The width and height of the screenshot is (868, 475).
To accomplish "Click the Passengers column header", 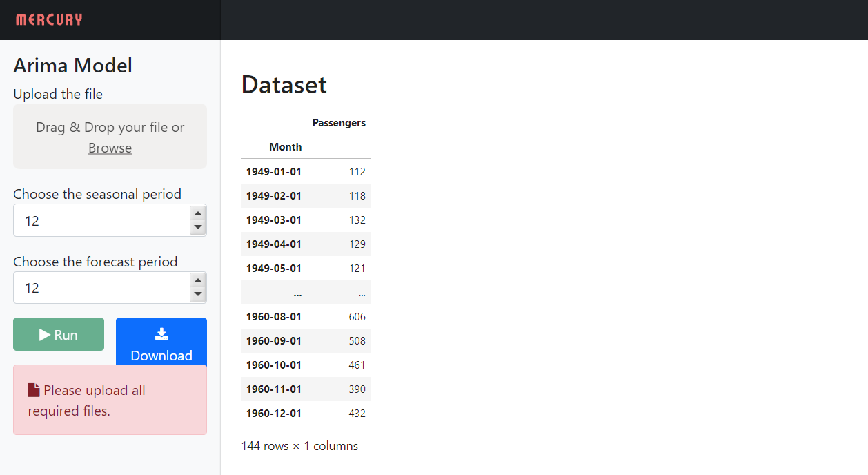I will point(339,123).
